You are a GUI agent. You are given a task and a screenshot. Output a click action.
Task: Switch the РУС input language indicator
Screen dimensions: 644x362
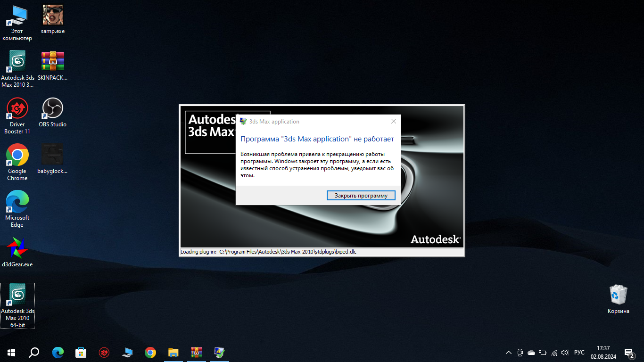click(x=579, y=353)
